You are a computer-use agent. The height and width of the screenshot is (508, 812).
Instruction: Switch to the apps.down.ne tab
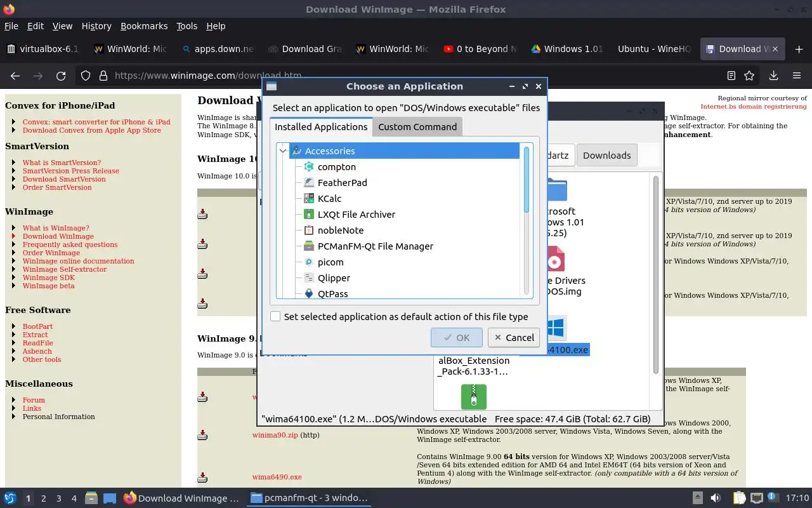click(218, 49)
